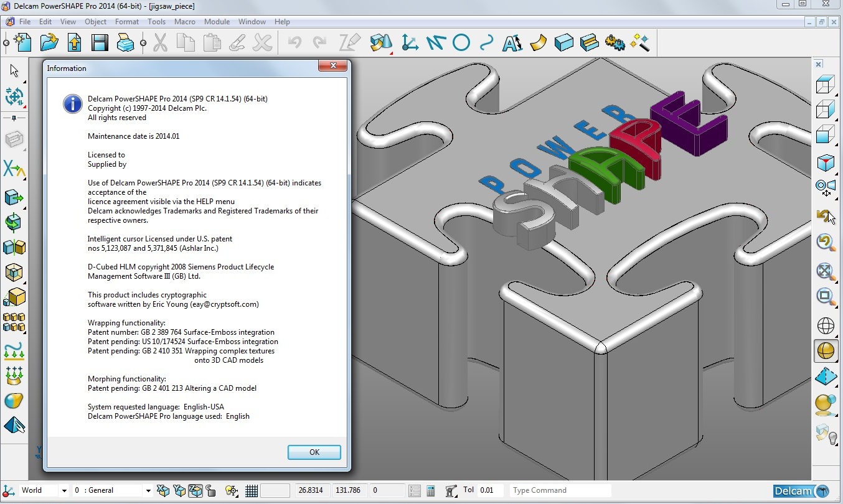The width and height of the screenshot is (843, 504).
Task: Open the Tools menu
Action: 157,22
